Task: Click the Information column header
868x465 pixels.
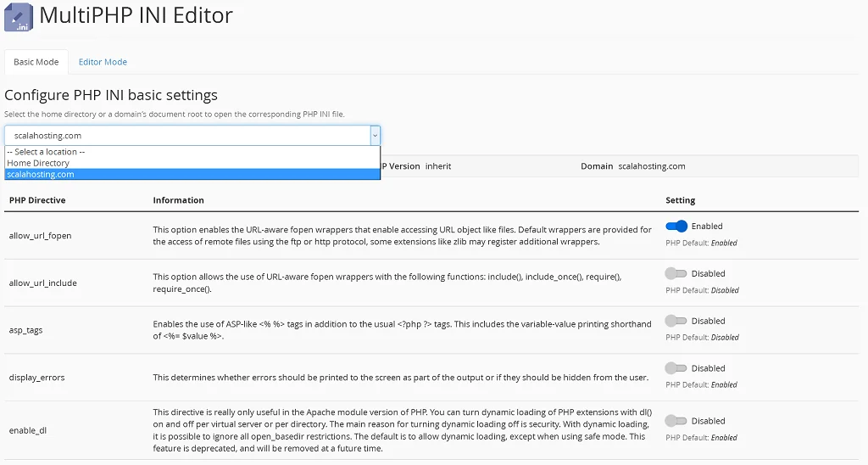Action: [178, 200]
